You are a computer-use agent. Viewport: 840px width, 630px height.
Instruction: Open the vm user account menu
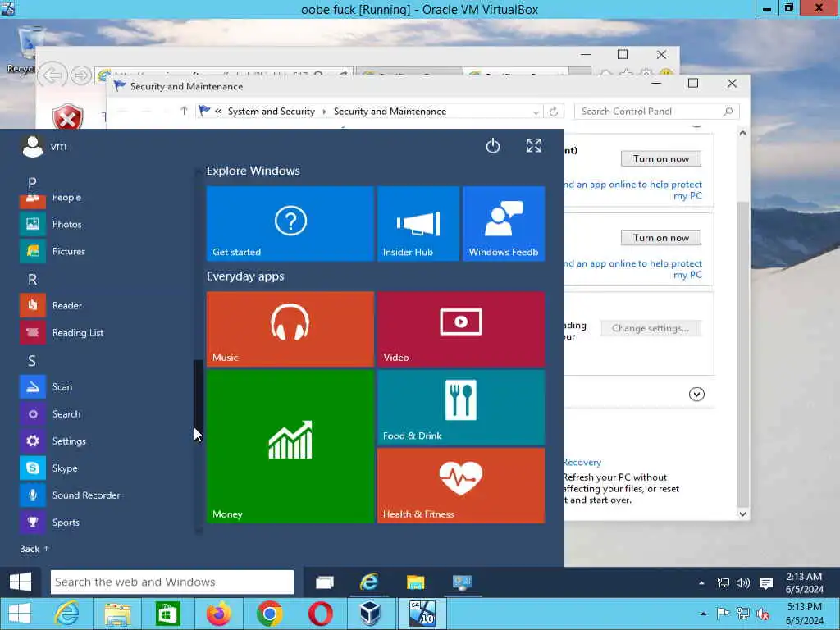44,146
